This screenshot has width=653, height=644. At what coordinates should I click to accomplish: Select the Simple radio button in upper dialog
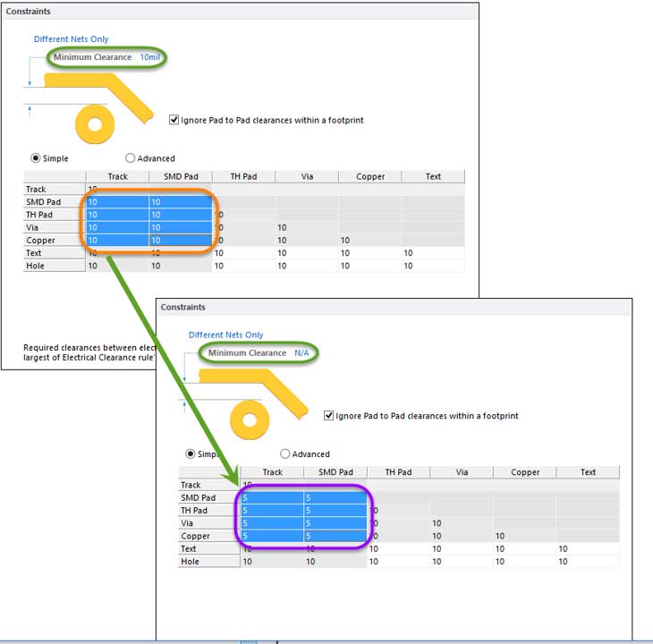point(37,158)
